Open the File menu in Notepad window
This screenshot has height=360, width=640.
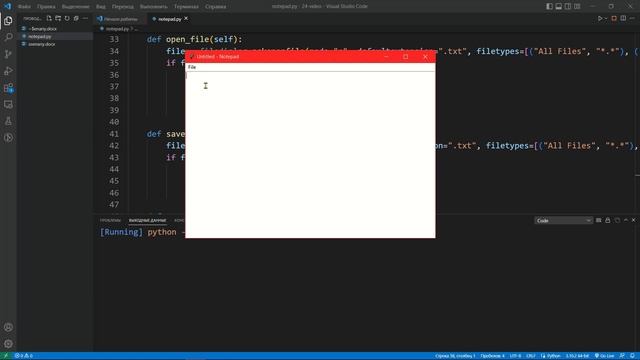coord(192,67)
